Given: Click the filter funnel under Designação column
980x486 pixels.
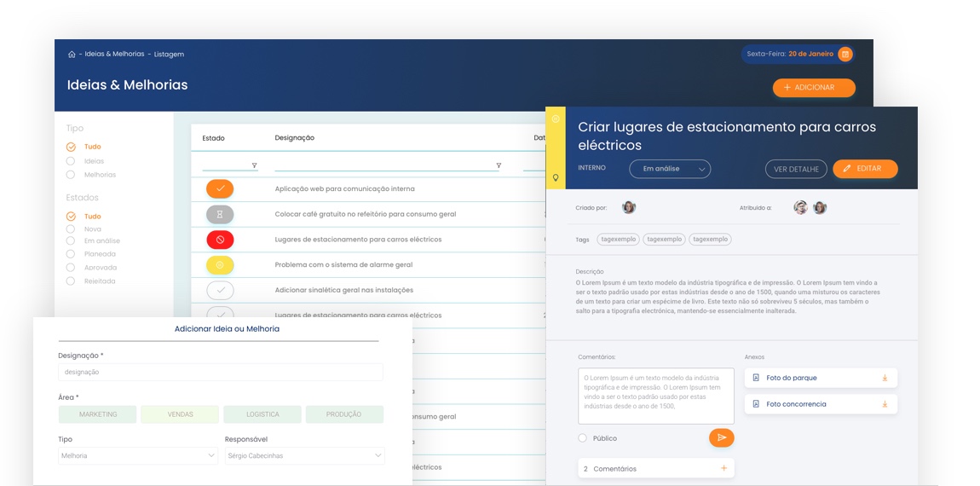Looking at the screenshot, I should click(499, 165).
